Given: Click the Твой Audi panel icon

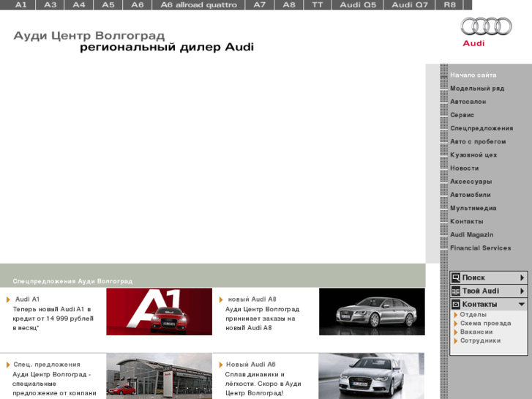Looking at the screenshot, I should click(456, 291).
